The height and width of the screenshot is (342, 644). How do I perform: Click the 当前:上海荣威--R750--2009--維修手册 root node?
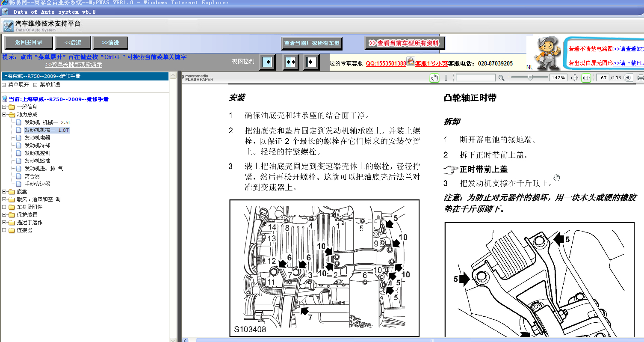[59, 99]
